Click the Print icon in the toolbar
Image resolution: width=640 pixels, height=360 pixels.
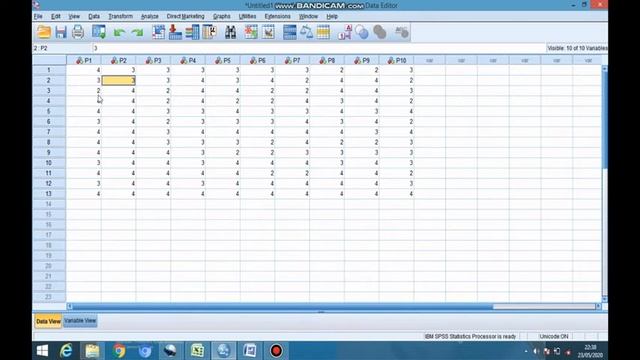[78, 32]
